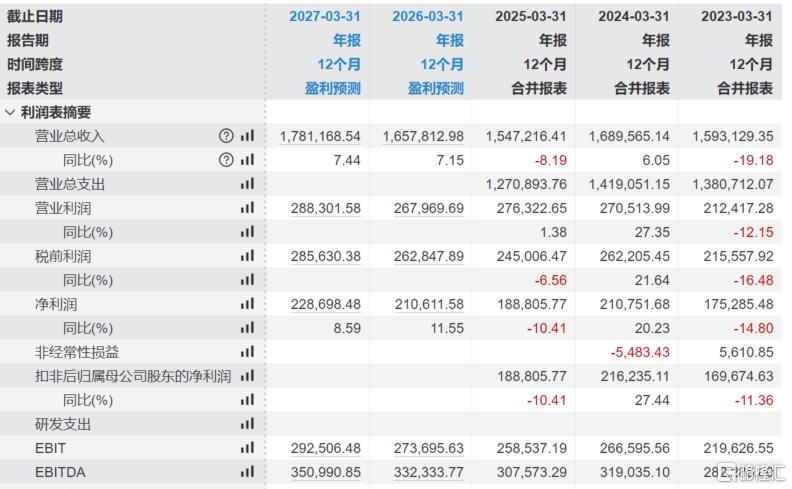
Task: Open chart icon for 净利润 row
Action: (247, 304)
